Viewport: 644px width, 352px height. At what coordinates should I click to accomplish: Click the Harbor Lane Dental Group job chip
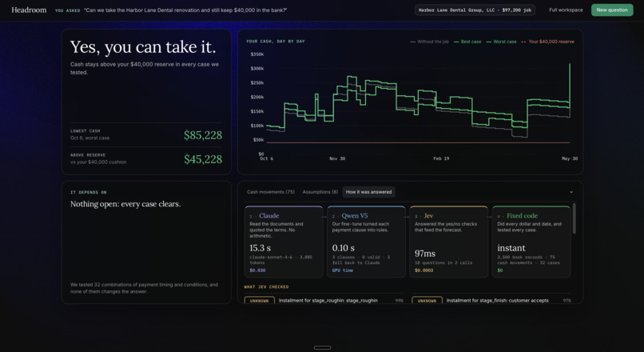475,10
